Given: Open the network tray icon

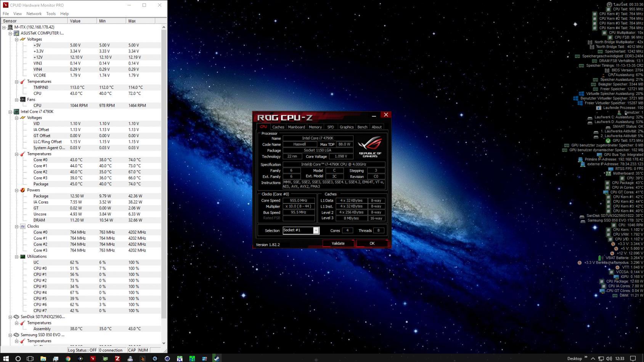Looking at the screenshot, I should point(601,358).
